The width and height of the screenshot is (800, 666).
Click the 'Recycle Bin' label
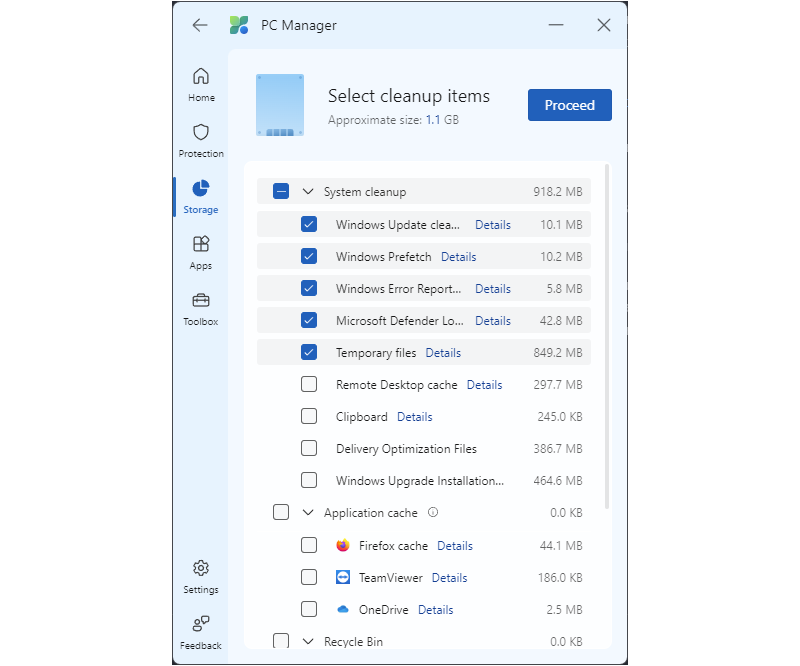pos(353,642)
